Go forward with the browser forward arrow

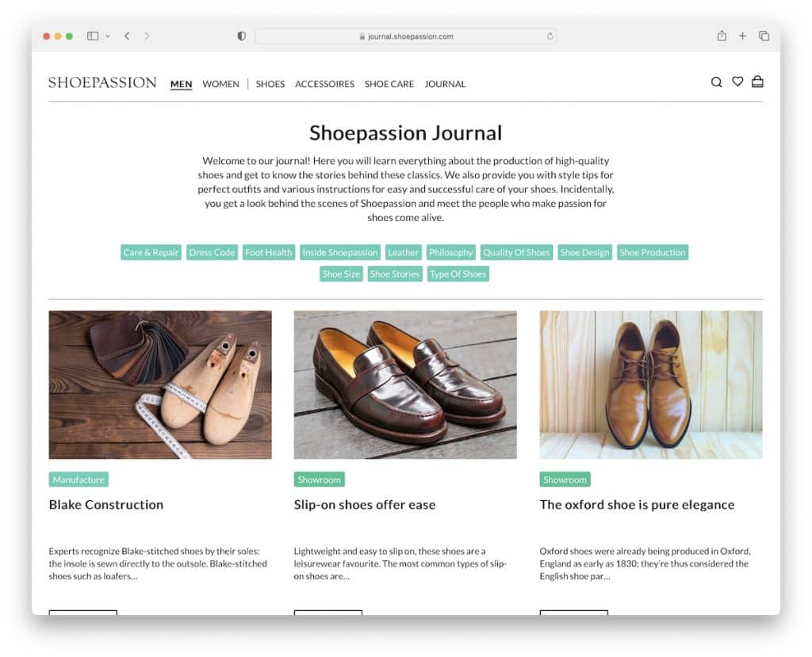pyautogui.click(x=147, y=36)
